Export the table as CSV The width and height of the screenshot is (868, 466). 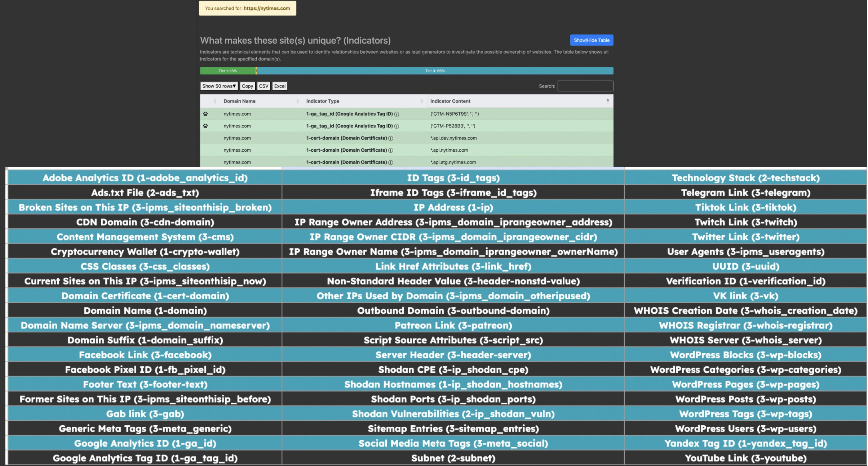[x=263, y=86]
